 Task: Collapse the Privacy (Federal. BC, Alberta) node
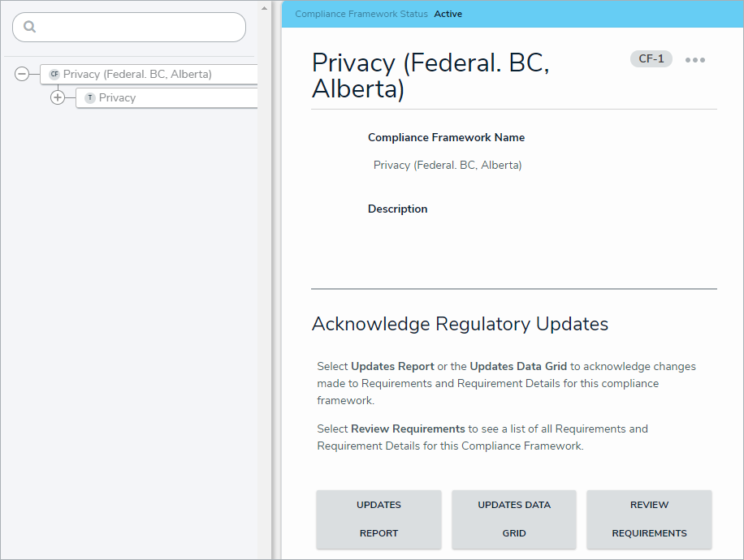(22, 74)
